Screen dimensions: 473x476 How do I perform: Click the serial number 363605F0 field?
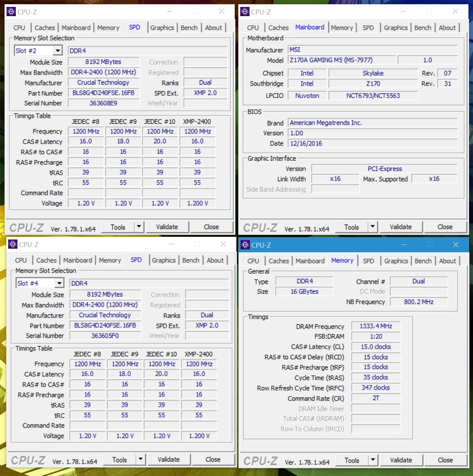pyautogui.click(x=105, y=336)
